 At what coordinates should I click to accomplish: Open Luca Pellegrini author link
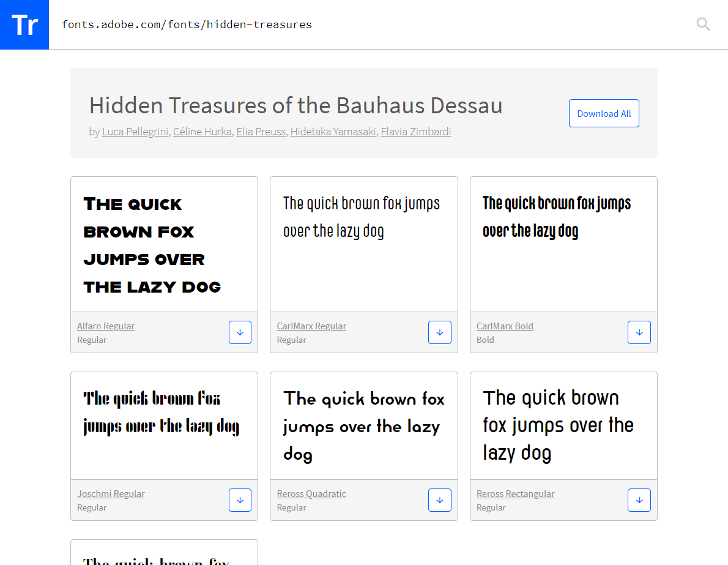coord(135,132)
